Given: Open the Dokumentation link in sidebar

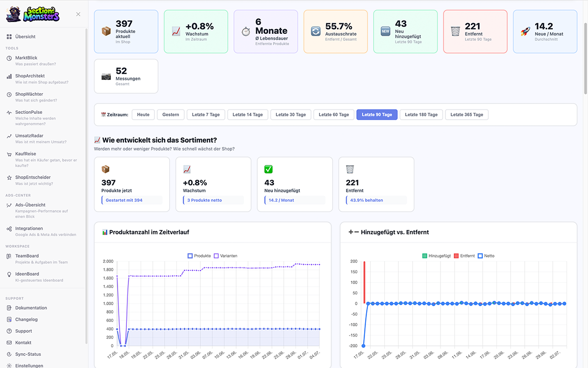Looking at the screenshot, I should pos(31,308).
